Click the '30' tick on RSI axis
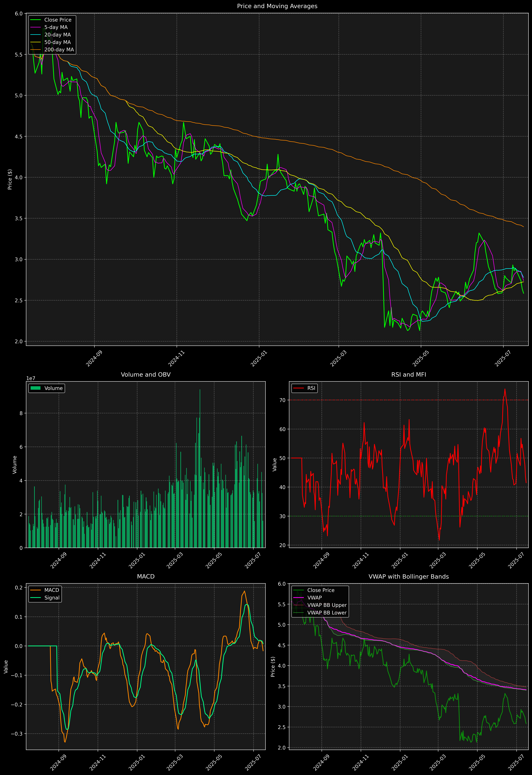This screenshot has width=532, height=775. (283, 516)
